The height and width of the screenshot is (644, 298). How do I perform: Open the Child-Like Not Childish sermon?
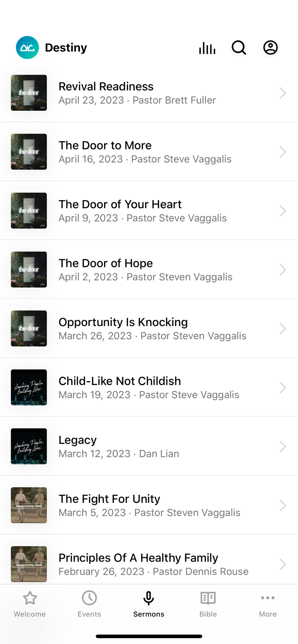[x=149, y=387]
